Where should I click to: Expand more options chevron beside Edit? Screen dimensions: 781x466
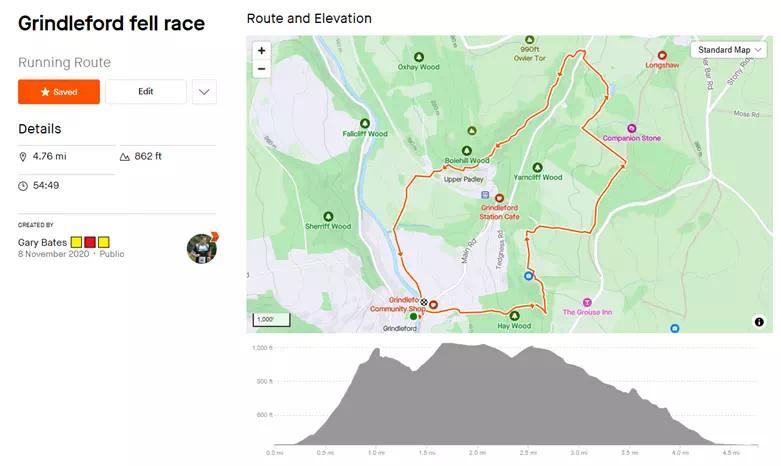click(204, 92)
